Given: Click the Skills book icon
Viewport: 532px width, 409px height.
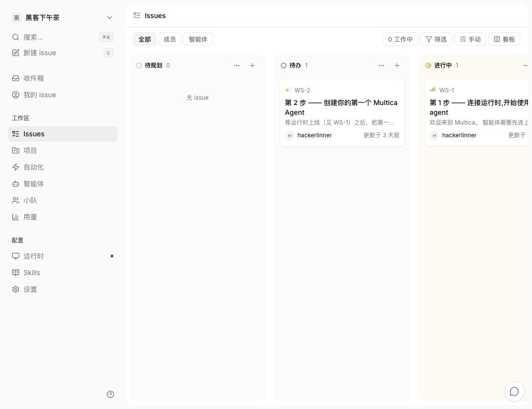Looking at the screenshot, I should click(16, 273).
